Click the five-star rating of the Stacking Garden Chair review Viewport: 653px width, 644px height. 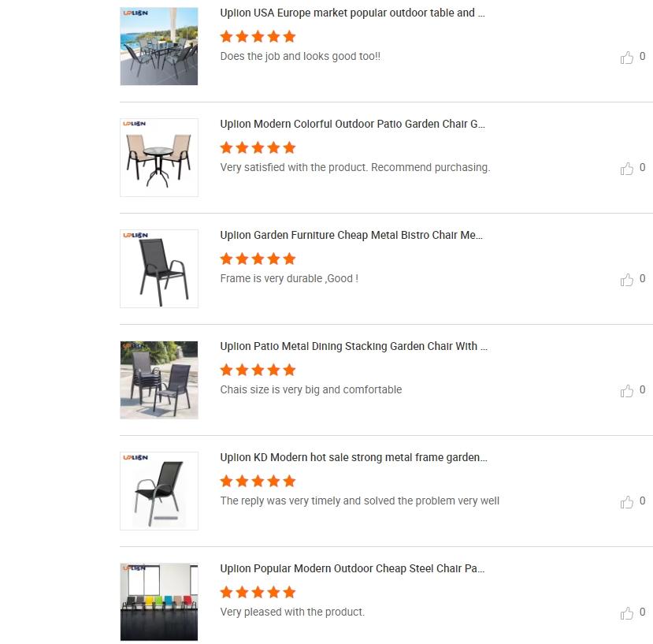click(258, 370)
